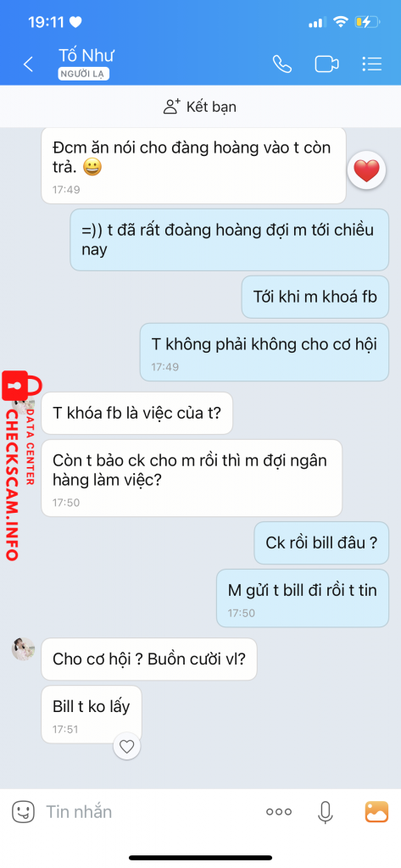Select message 'Ck rồi bill đâu ?'

coord(321,543)
